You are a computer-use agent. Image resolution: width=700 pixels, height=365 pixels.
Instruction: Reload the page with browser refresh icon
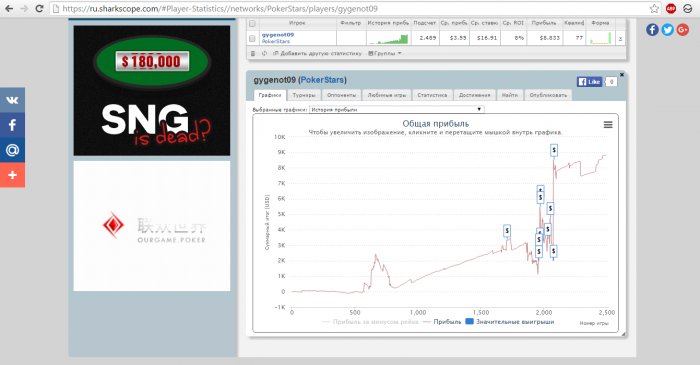click(x=39, y=8)
